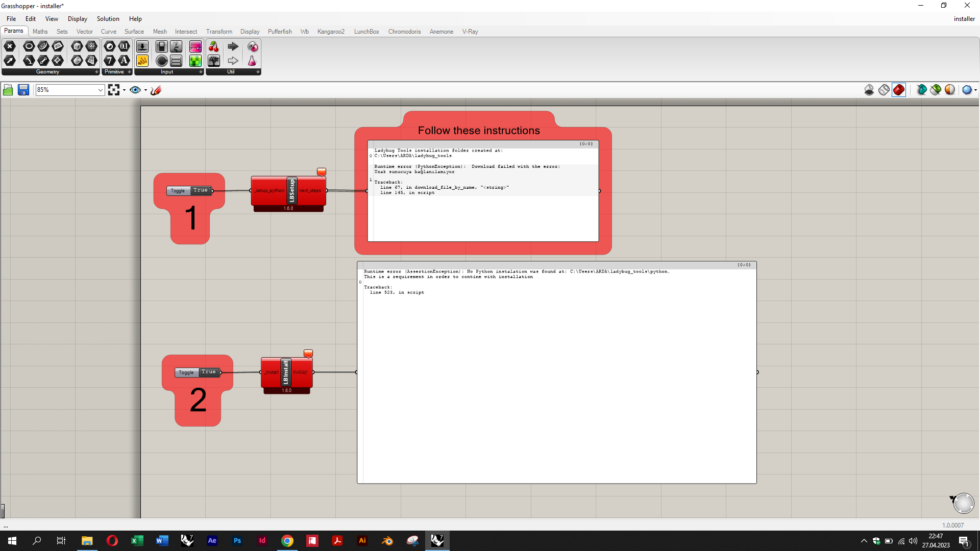The width and height of the screenshot is (980, 551).
Task: Click the Save document floppy icon
Action: click(x=23, y=90)
